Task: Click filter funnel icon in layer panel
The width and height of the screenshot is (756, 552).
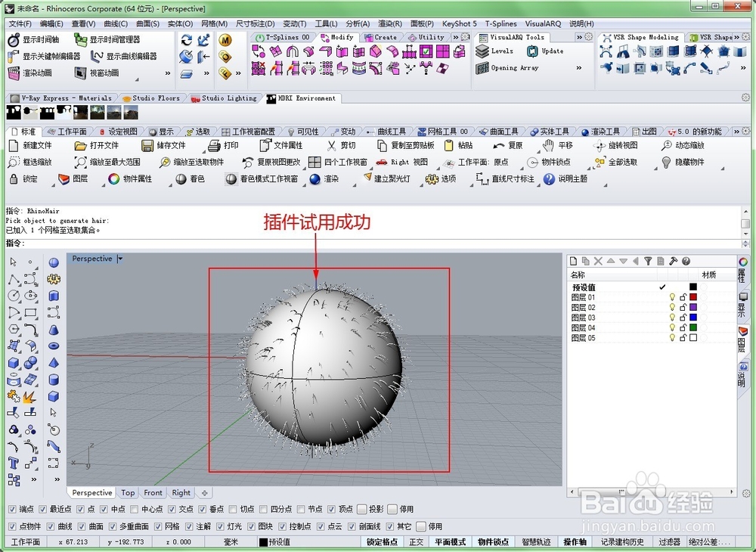Action: pyautogui.click(x=648, y=261)
